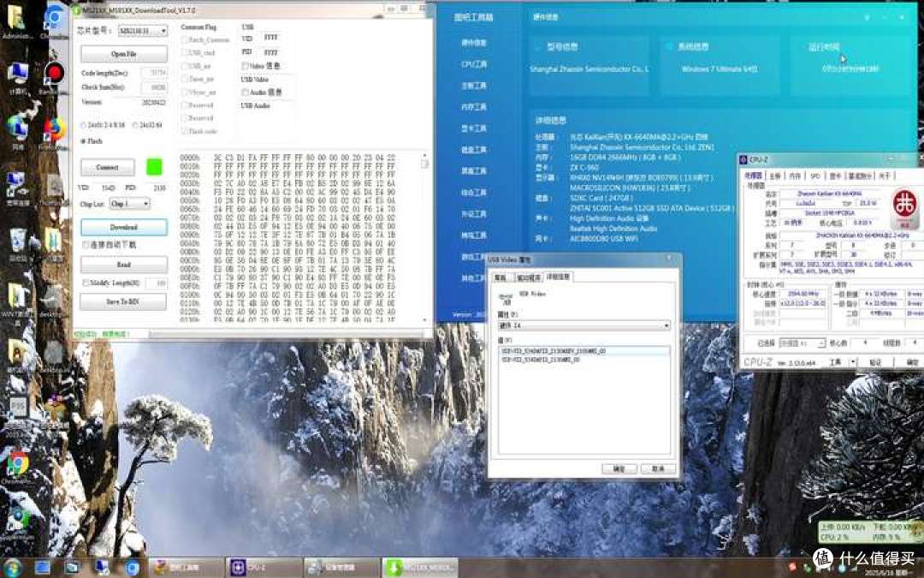
Task: Enable the Video 信息 checkbox
Action: click(246, 66)
